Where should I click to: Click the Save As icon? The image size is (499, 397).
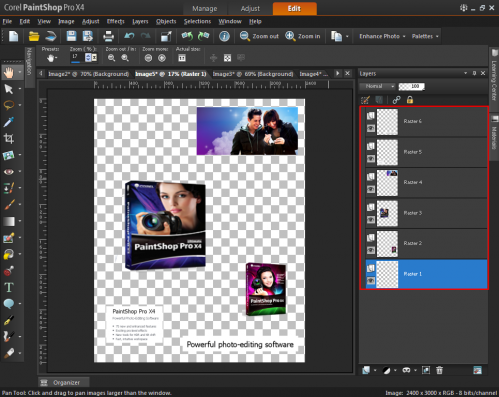(88, 36)
